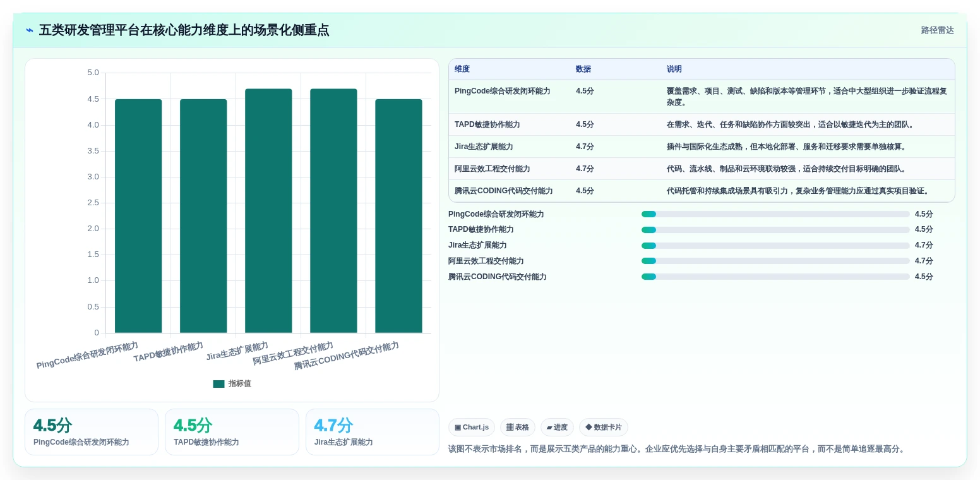Image resolution: width=980 pixels, height=480 pixels.
Task: Click the main title 五类研发管理平台 heading
Action: coord(184,30)
